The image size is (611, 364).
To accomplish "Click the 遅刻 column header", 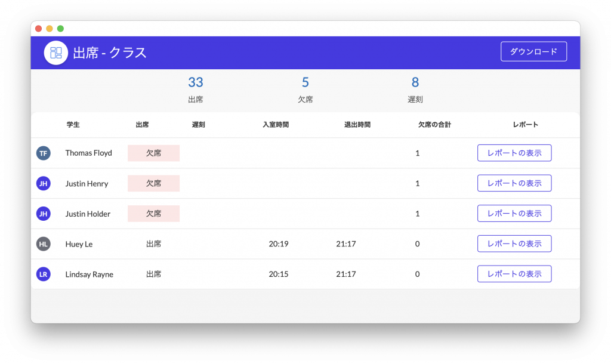I will click(198, 125).
